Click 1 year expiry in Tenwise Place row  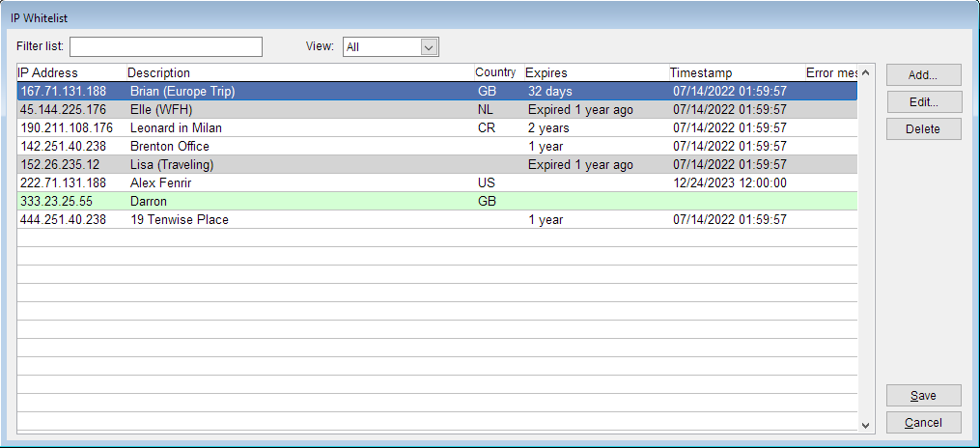546,220
